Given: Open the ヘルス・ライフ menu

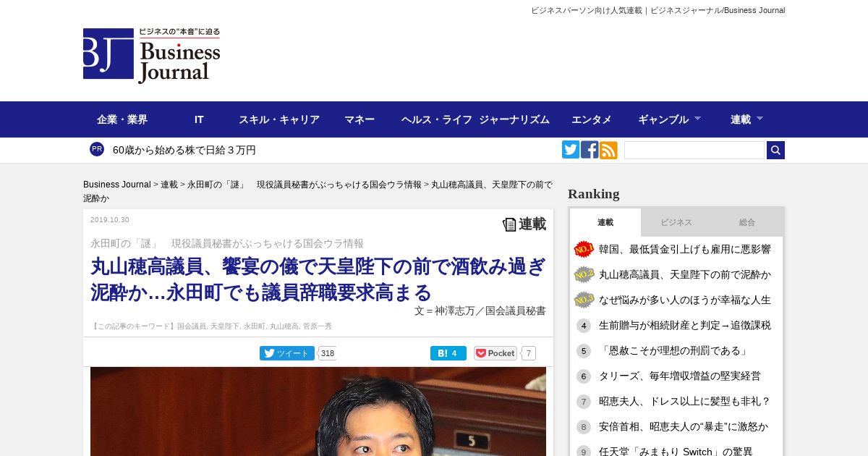Looking at the screenshot, I should 437,119.
